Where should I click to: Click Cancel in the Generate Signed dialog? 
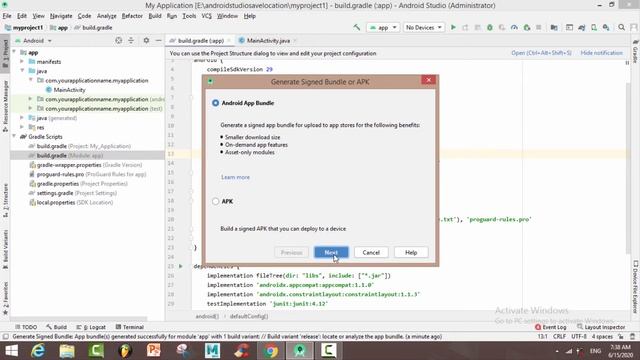tap(371, 253)
